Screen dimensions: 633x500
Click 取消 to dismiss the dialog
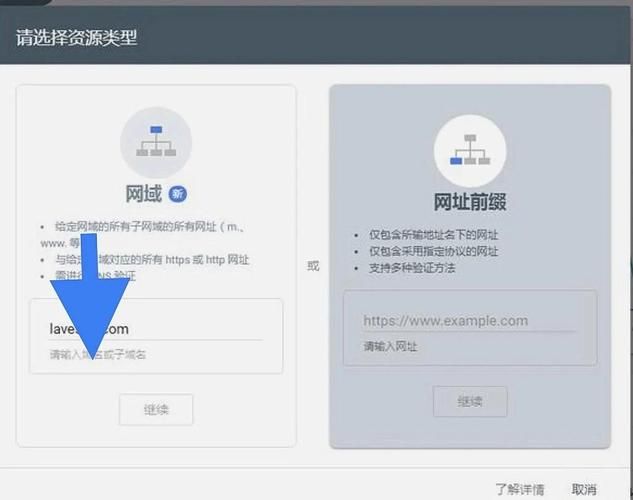click(584, 490)
